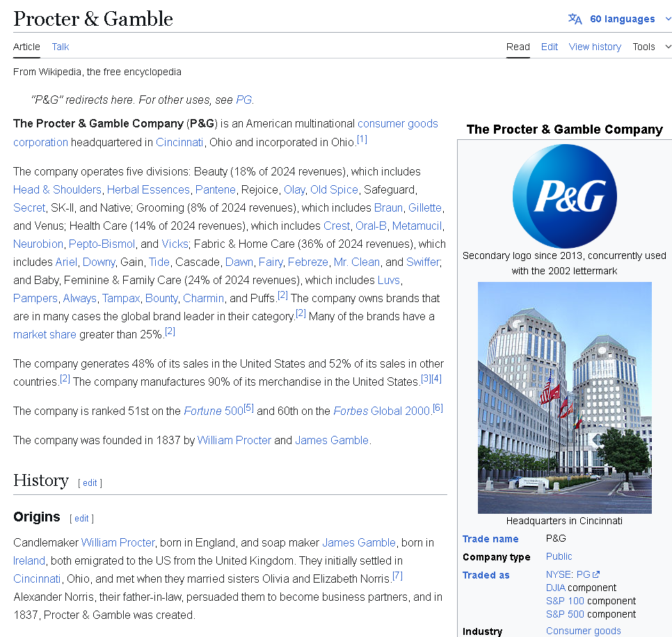The height and width of the screenshot is (637, 672).
Task: Open citation [6] after Forbes Global 2000
Action: click(x=438, y=407)
